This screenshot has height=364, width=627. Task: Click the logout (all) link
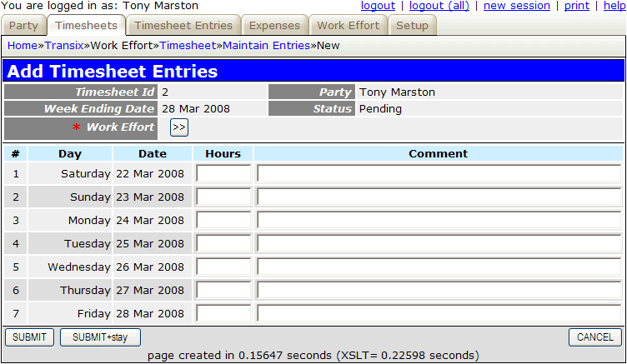click(439, 6)
